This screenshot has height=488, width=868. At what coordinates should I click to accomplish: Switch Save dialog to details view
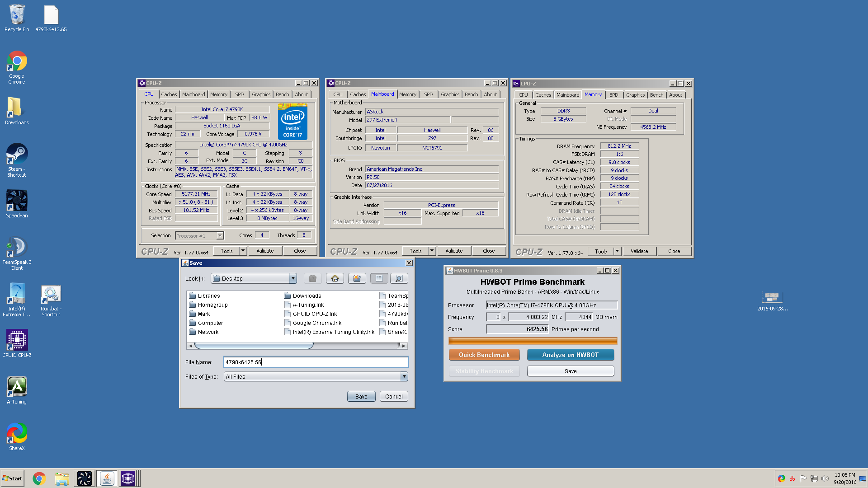pos(399,278)
